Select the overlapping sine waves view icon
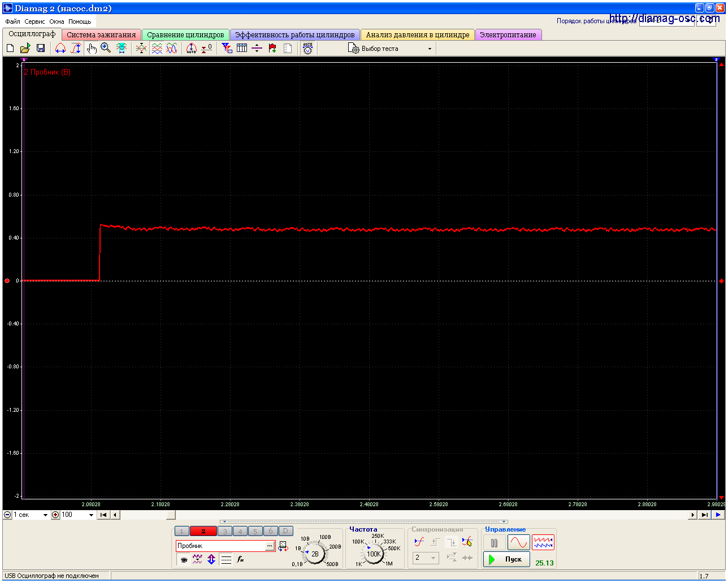Viewport: 728px width, 583px height. (172, 49)
